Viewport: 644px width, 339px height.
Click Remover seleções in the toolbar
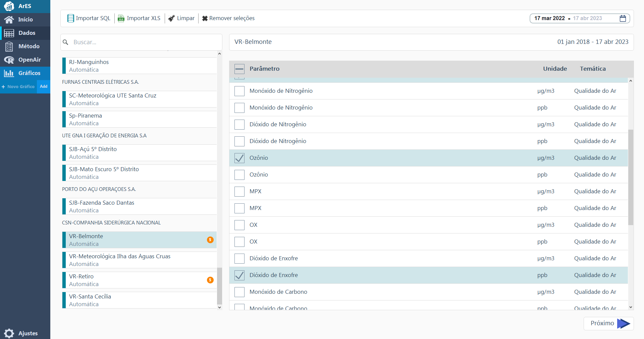[x=228, y=18]
